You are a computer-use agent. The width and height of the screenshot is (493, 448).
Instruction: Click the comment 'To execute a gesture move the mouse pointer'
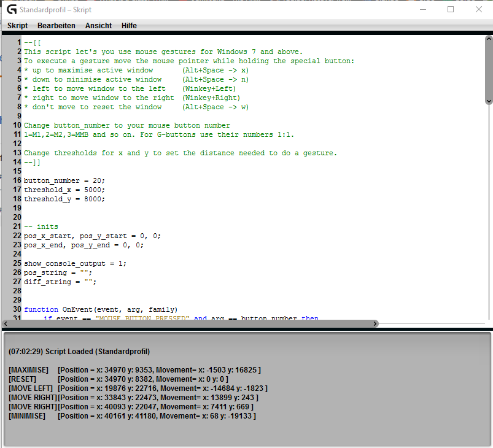(x=116, y=61)
